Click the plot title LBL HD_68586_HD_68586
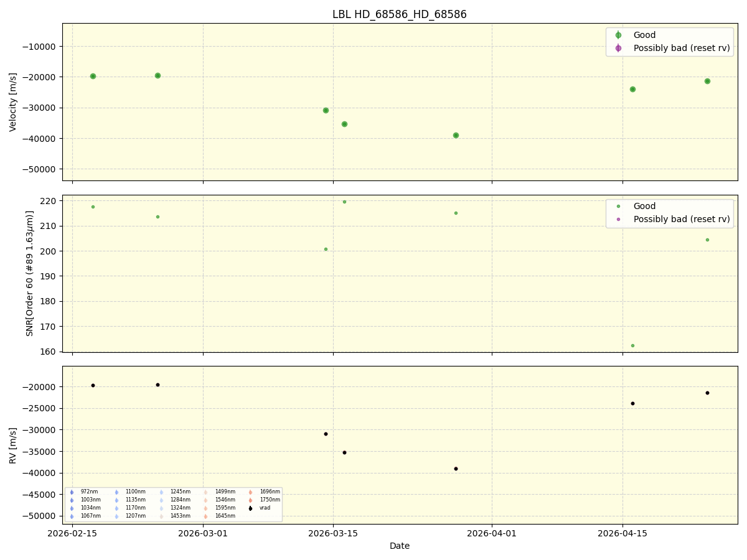This screenshot has height=560, width=747. pyautogui.click(x=400, y=14)
